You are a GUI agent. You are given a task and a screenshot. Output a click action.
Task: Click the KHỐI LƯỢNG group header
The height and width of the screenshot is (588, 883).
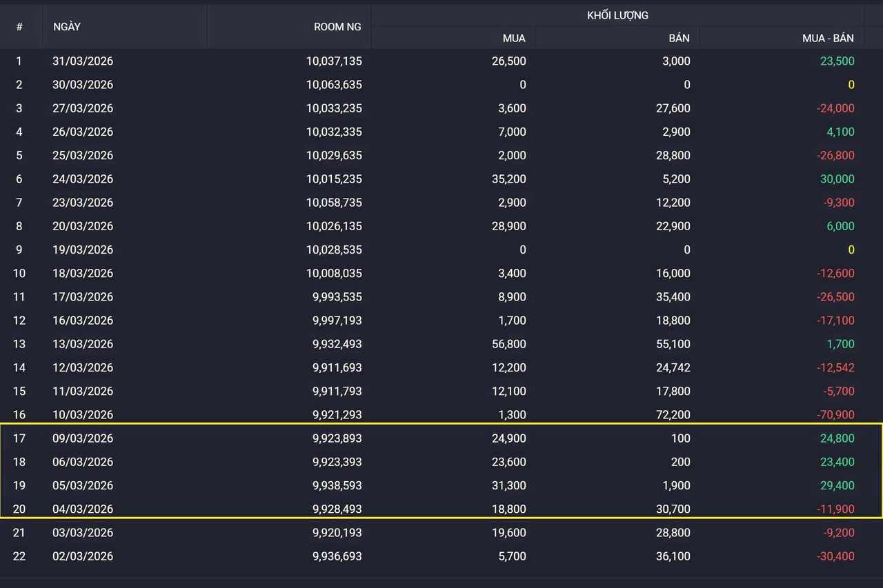617,15
